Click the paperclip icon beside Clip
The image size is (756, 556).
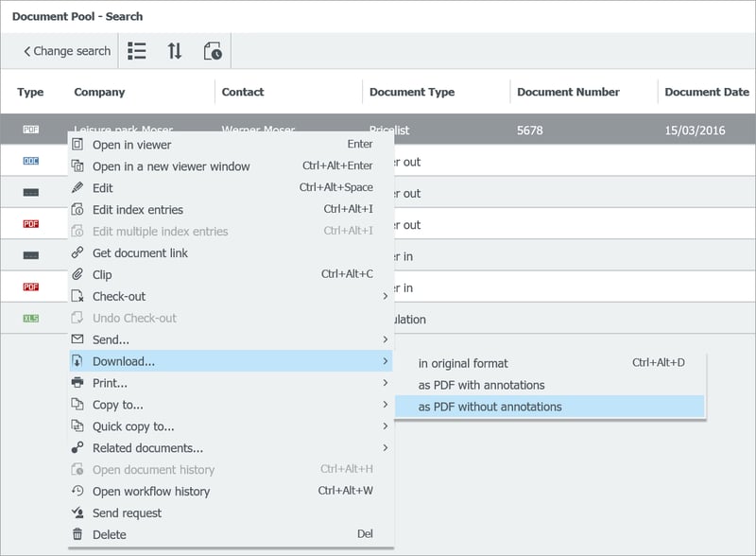click(77, 274)
